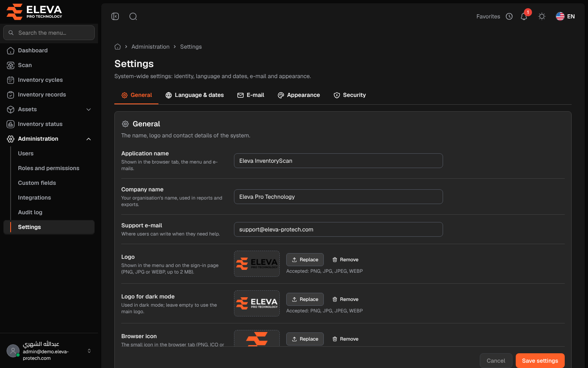Focus the Company name field
Image resolution: width=588 pixels, height=368 pixels.
[339, 197]
